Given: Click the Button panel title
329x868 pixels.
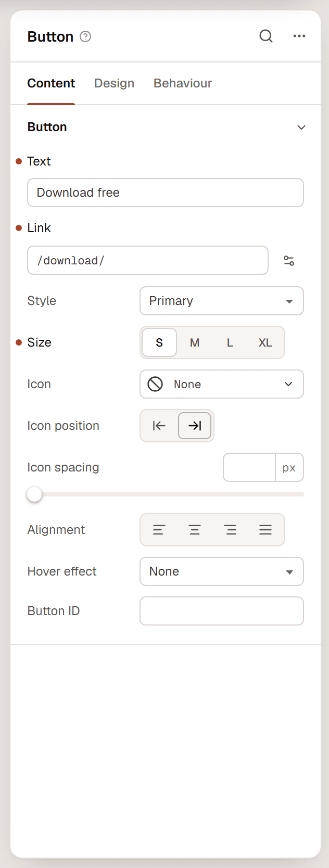Looking at the screenshot, I should click(x=50, y=36).
